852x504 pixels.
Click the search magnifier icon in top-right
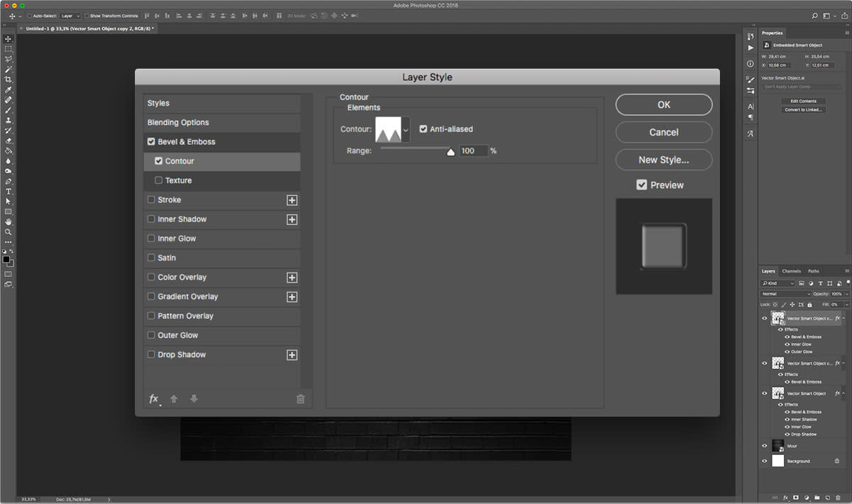816,15
